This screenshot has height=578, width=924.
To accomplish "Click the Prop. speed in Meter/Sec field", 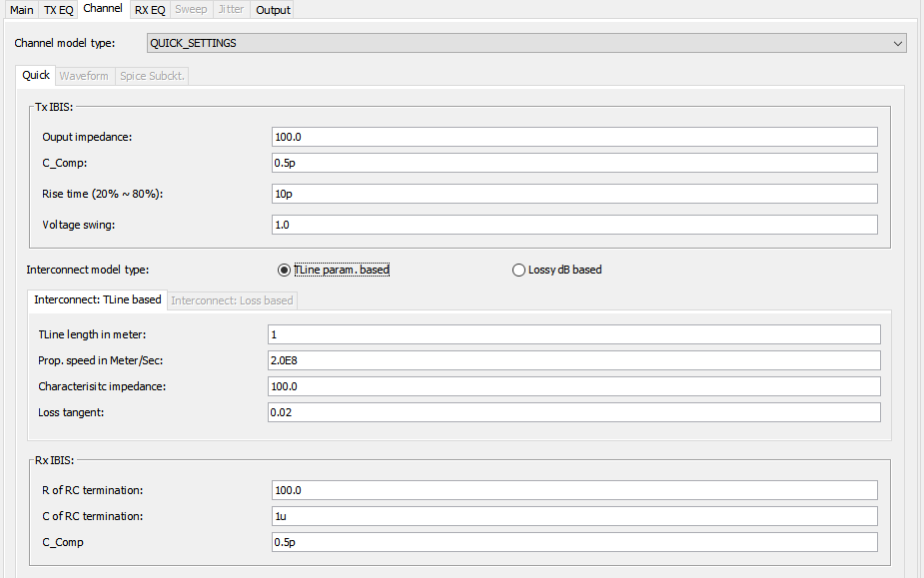I will click(573, 360).
